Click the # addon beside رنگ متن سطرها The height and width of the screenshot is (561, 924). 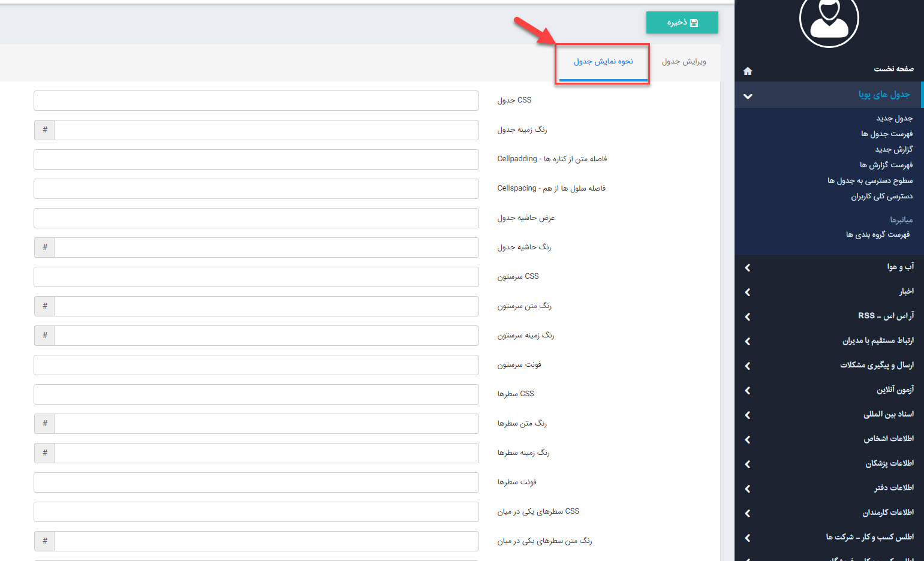(45, 424)
